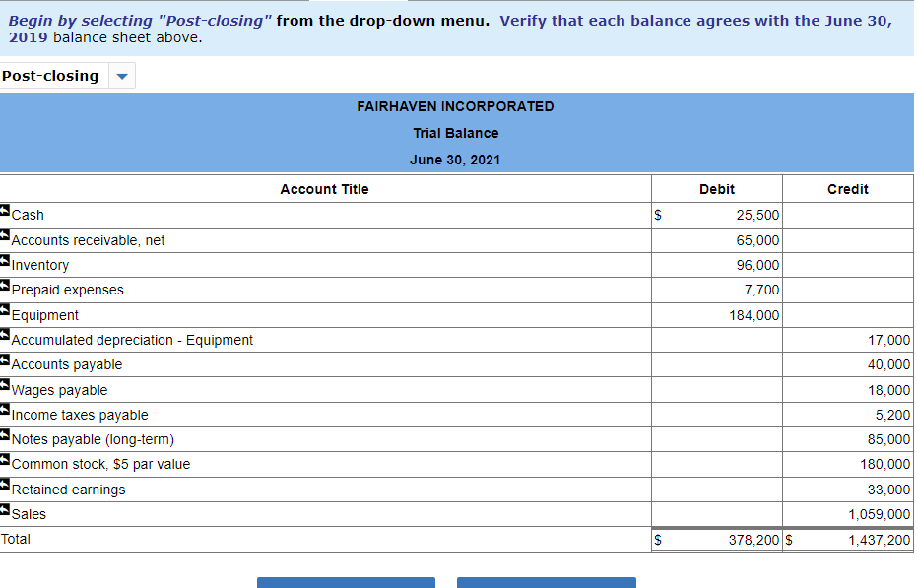Click the reference icon beside Prepaid expenses
The height and width of the screenshot is (588, 917).
point(6,285)
